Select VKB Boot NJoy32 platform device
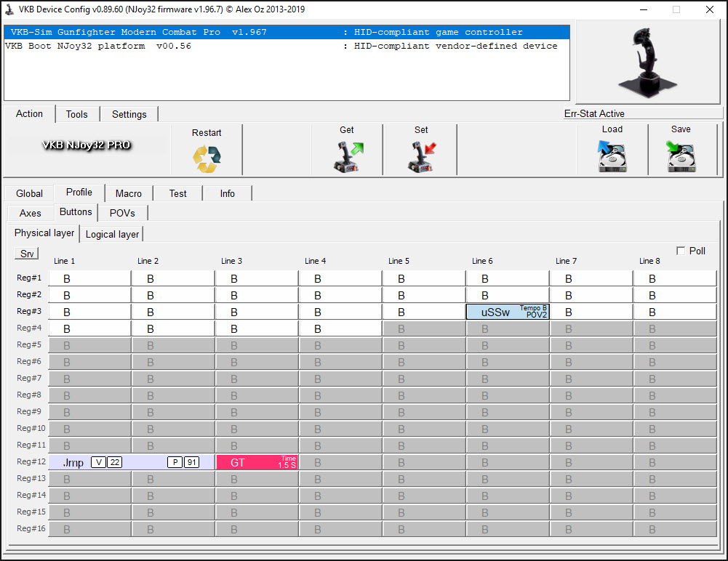Image resolution: width=728 pixels, height=561 pixels. click(287, 46)
